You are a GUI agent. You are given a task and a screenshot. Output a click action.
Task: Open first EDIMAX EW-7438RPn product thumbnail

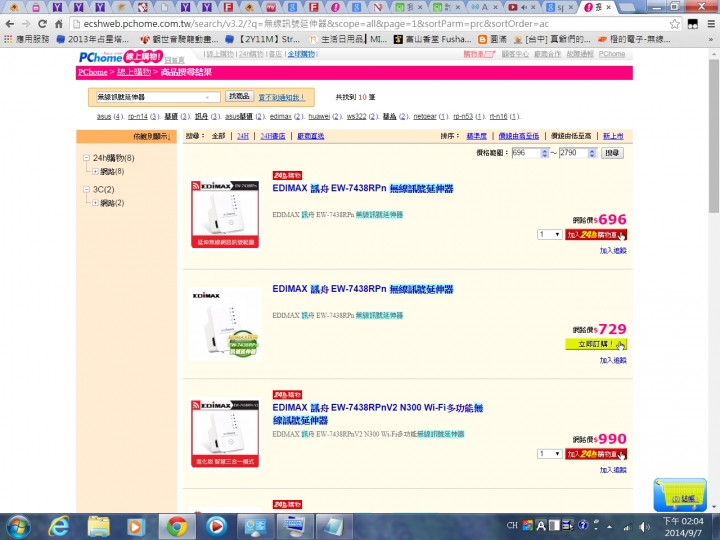click(225, 214)
